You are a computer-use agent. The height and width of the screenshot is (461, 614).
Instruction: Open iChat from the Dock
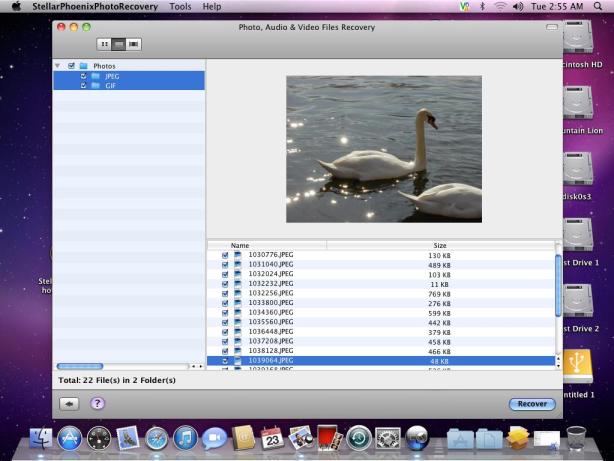[x=214, y=438]
